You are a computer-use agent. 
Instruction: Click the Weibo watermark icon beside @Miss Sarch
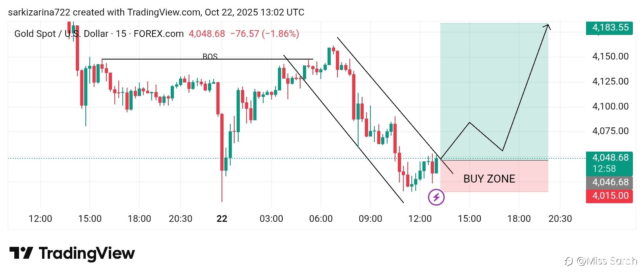pyautogui.click(x=569, y=261)
